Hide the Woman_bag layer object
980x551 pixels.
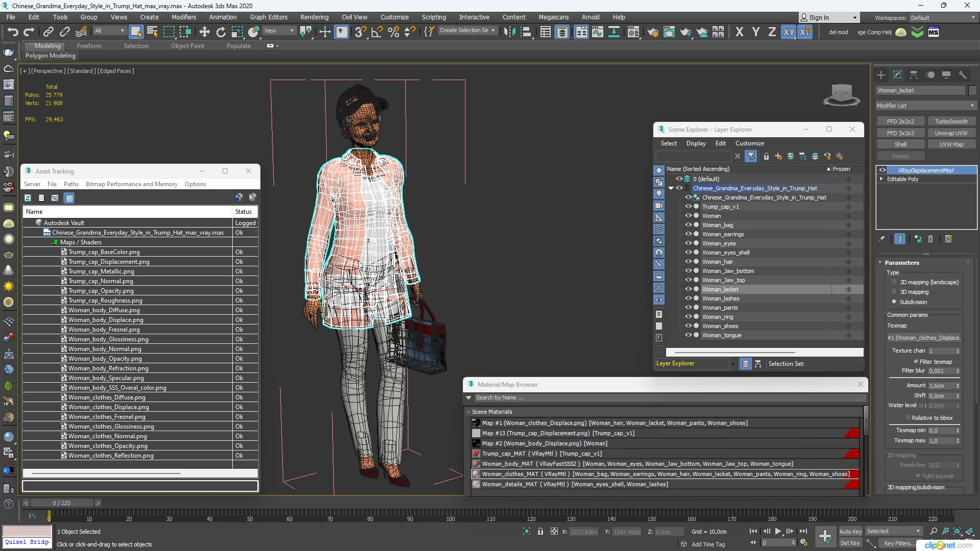(x=688, y=225)
